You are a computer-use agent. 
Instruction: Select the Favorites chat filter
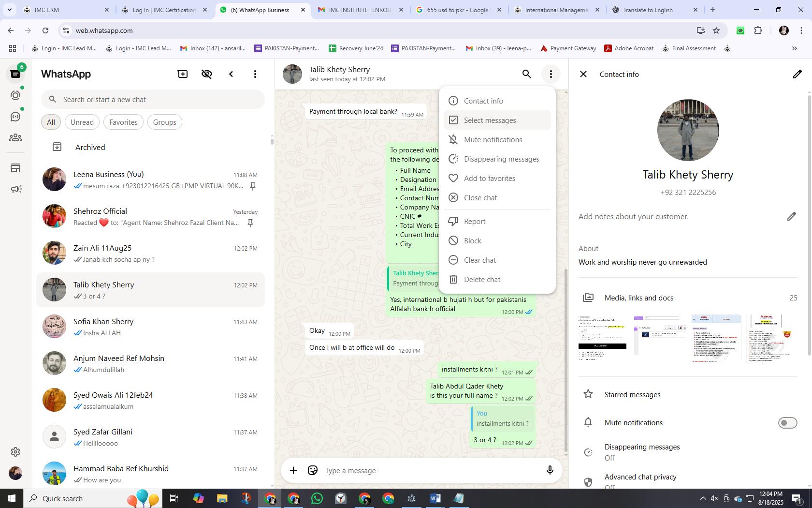point(123,122)
